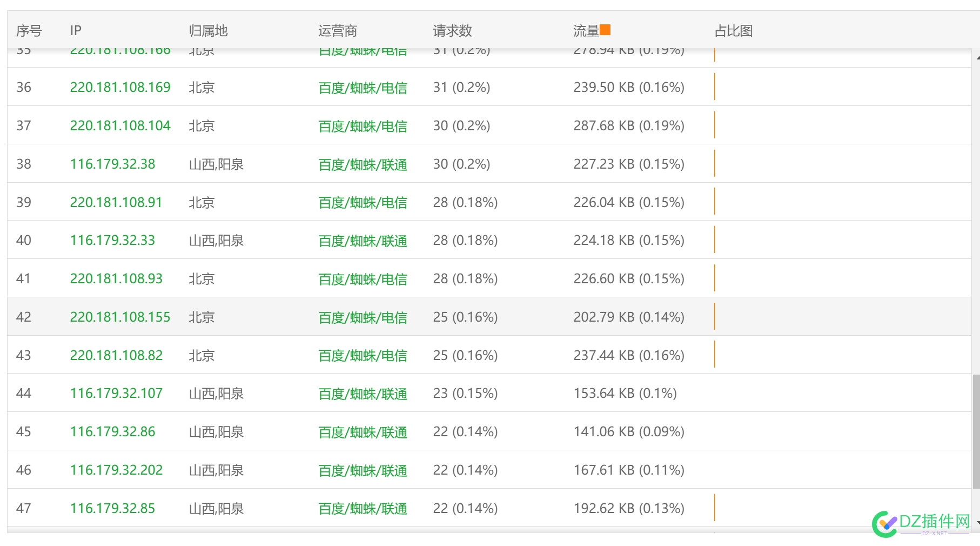Select 北京 location in row 36
Image resolution: width=980 pixels, height=546 pixels.
(202, 87)
